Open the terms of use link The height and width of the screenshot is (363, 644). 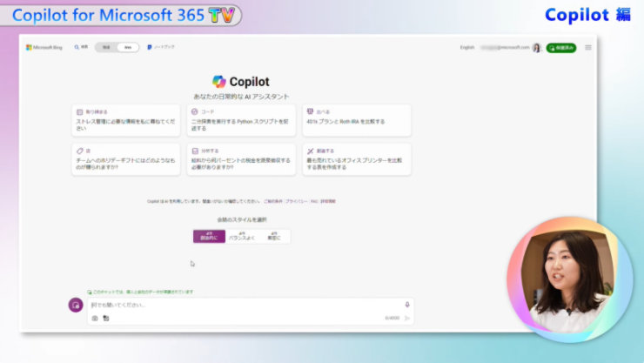[272, 201]
